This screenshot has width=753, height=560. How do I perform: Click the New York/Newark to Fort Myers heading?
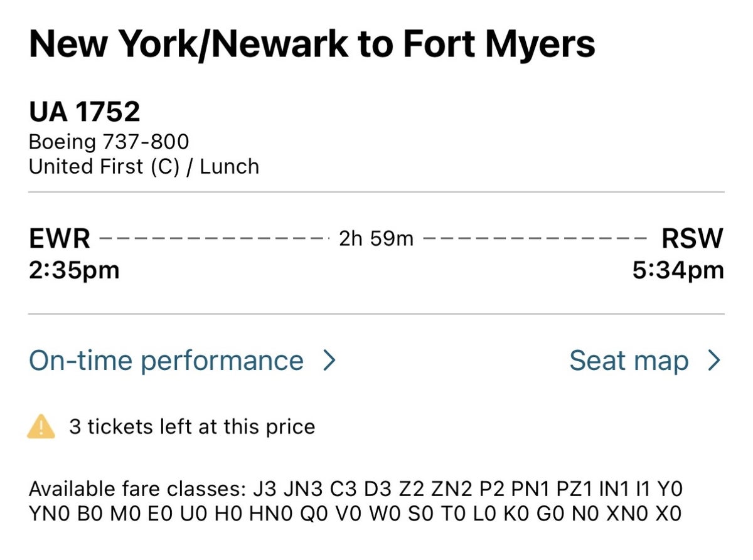312,45
